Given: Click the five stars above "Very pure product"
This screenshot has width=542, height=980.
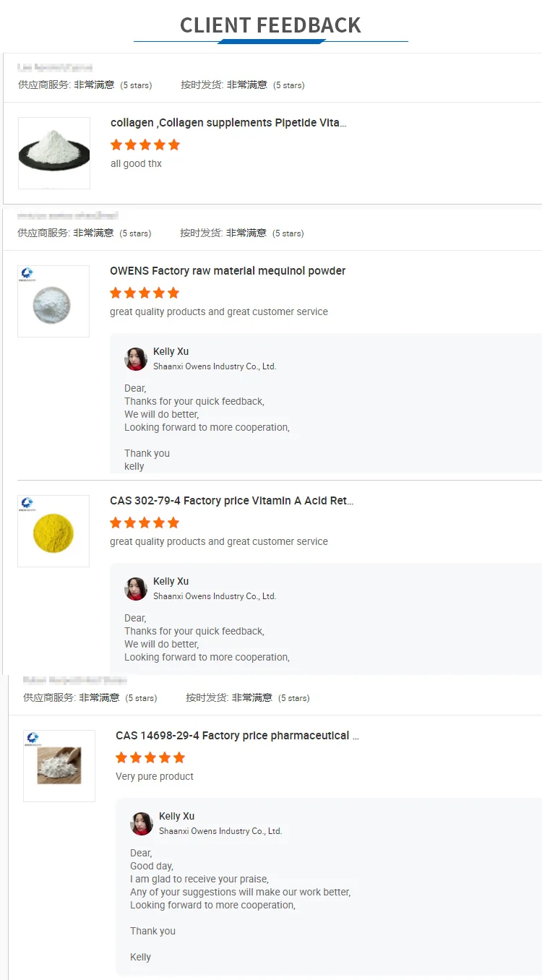Looking at the screenshot, I should click(150, 757).
